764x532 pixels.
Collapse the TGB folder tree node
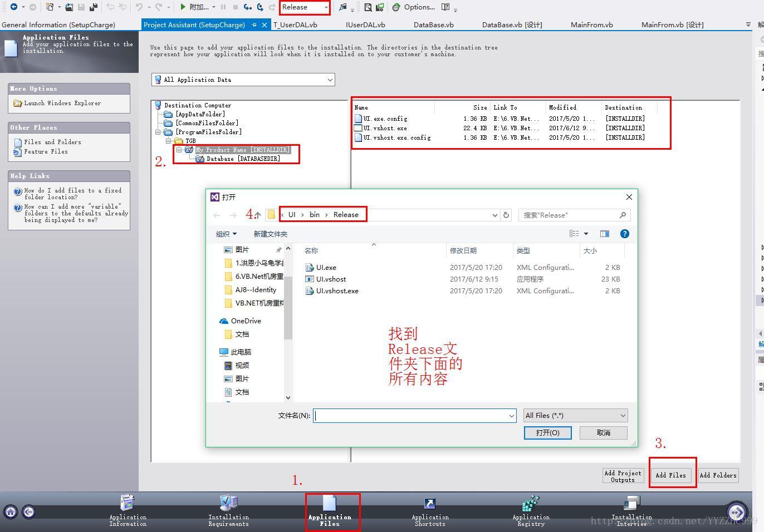(x=169, y=141)
